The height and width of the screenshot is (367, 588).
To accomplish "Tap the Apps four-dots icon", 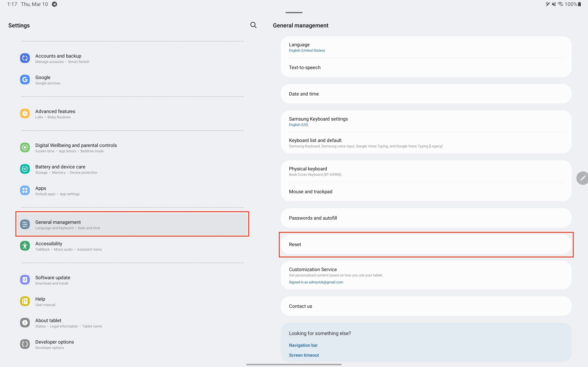I will (25, 191).
